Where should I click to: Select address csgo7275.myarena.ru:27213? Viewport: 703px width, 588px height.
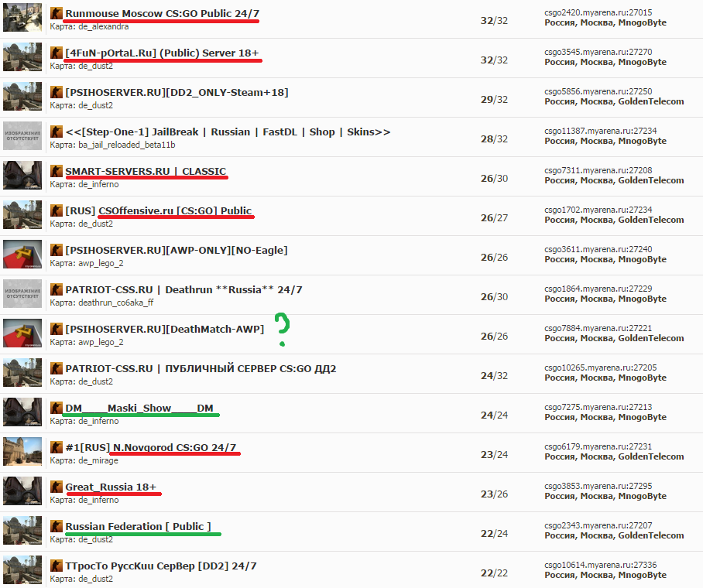(598, 407)
